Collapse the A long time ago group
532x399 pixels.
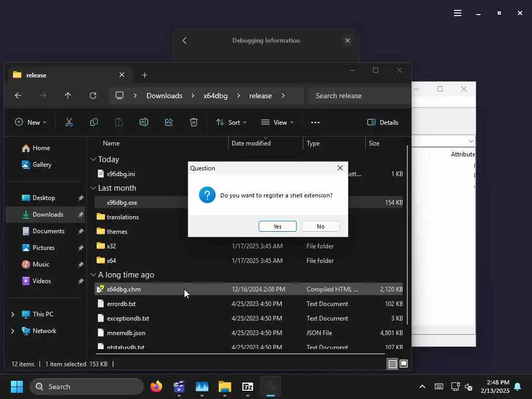pos(93,274)
